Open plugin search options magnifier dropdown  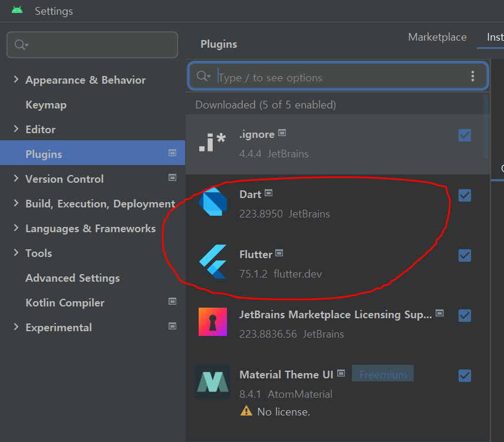pyautogui.click(x=203, y=76)
